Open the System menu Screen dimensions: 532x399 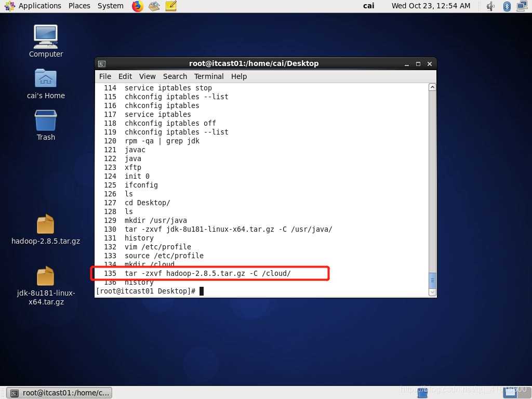[x=110, y=6]
